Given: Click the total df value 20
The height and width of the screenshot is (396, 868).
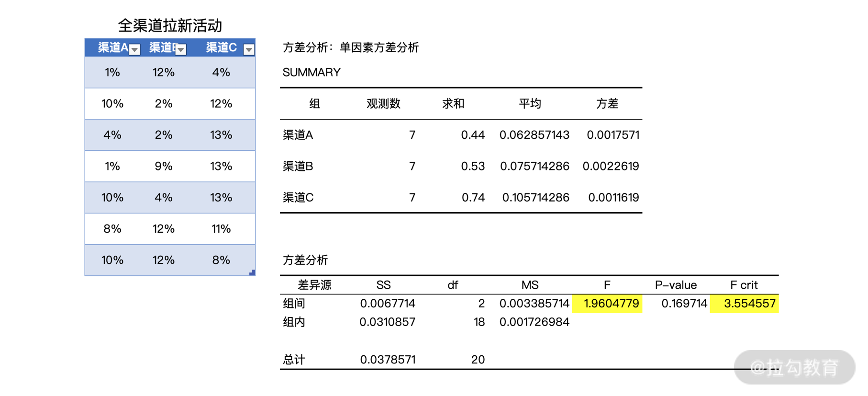Looking at the screenshot, I should (478, 360).
